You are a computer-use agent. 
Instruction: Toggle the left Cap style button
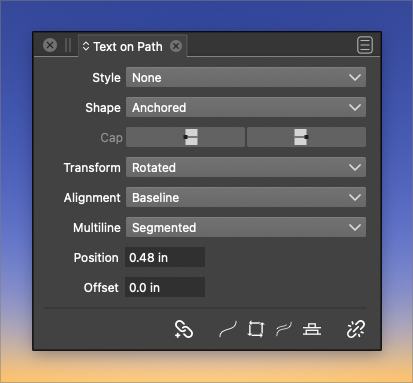[185, 137]
